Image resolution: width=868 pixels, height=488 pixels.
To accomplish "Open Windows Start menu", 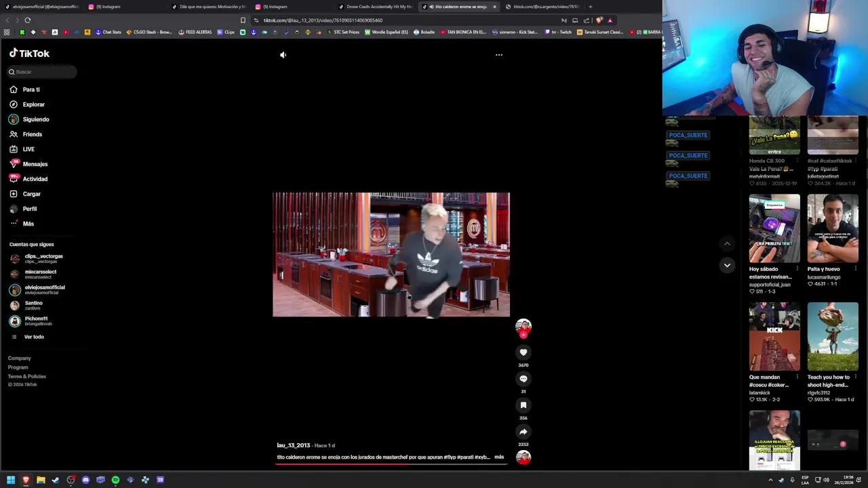I will 11,480.
